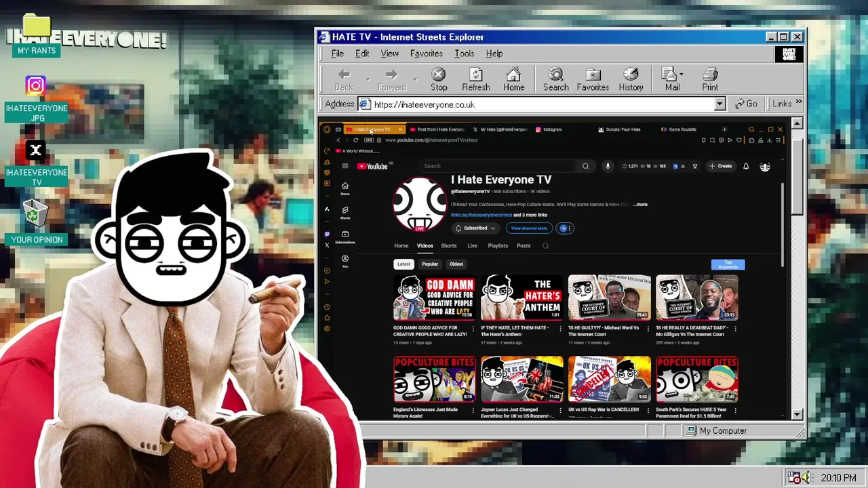
Task: Click the Explorer scrollbar down arrow
Action: point(797,415)
